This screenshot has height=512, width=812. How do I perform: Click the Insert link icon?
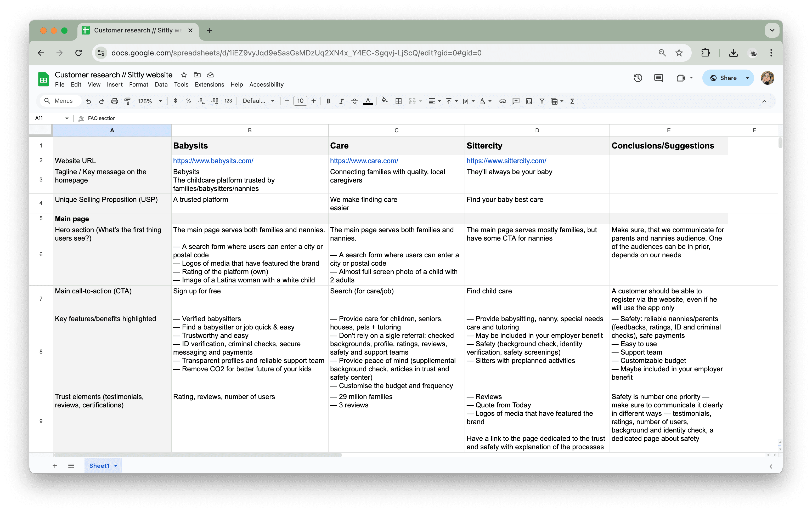coord(503,101)
